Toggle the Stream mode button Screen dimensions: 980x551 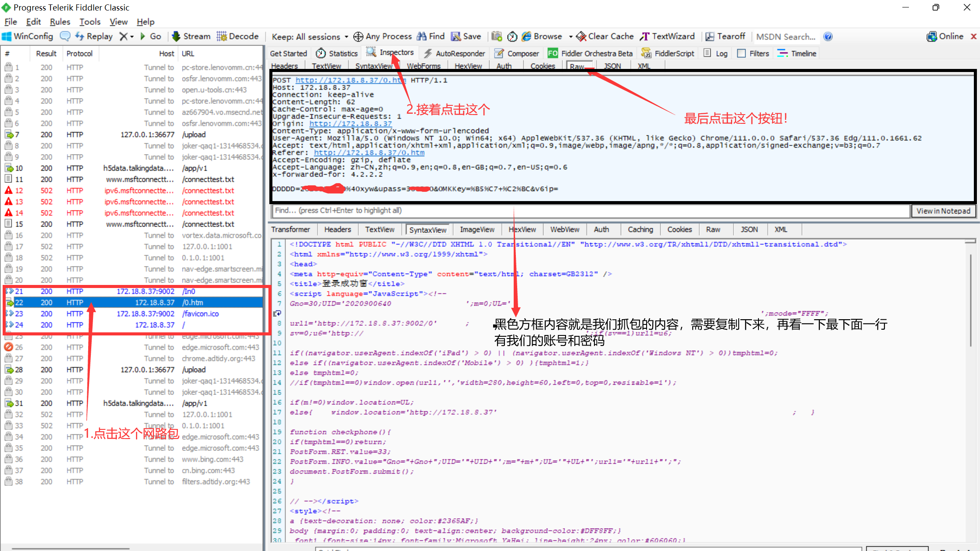pyautogui.click(x=191, y=36)
